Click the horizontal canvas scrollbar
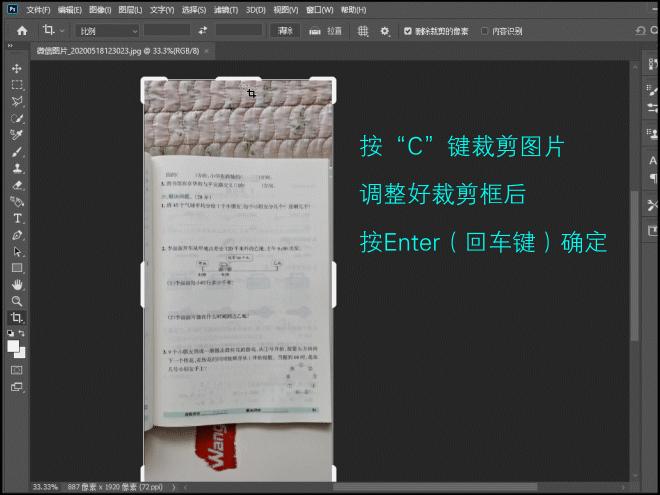The width and height of the screenshot is (660, 495). [x=435, y=487]
